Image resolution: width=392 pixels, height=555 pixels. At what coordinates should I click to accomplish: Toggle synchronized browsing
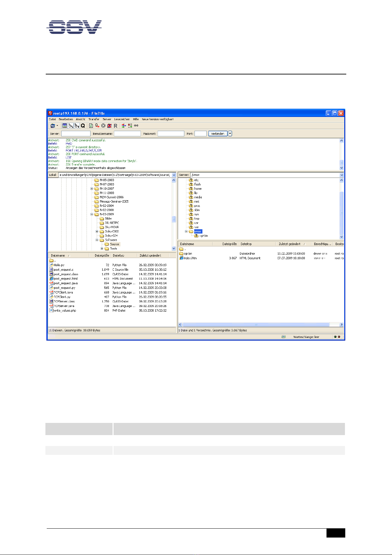coord(136,125)
